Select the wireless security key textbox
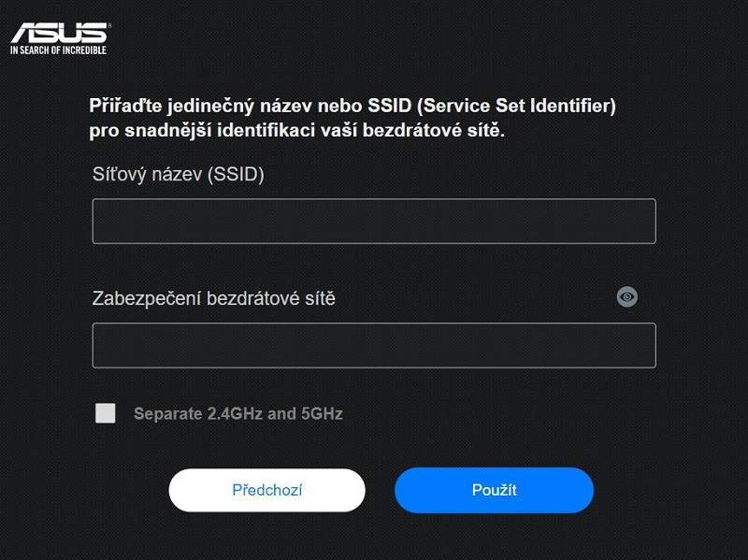This screenshot has width=748, height=560. tap(373, 346)
